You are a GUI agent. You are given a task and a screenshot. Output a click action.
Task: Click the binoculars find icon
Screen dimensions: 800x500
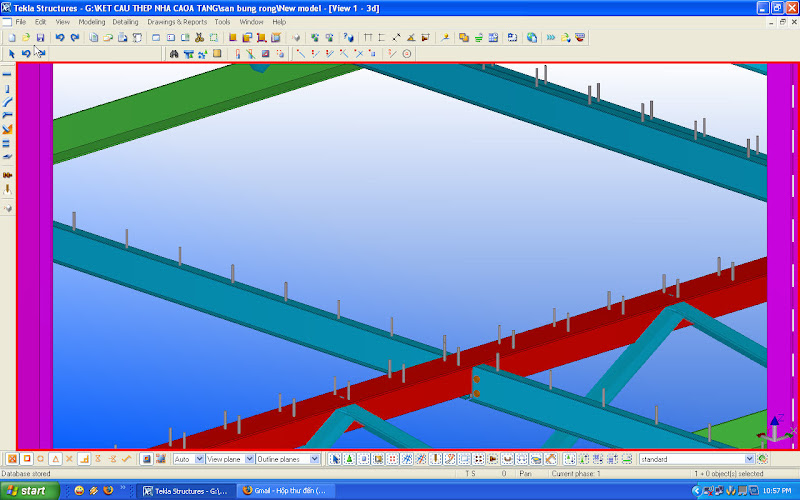pos(173,54)
